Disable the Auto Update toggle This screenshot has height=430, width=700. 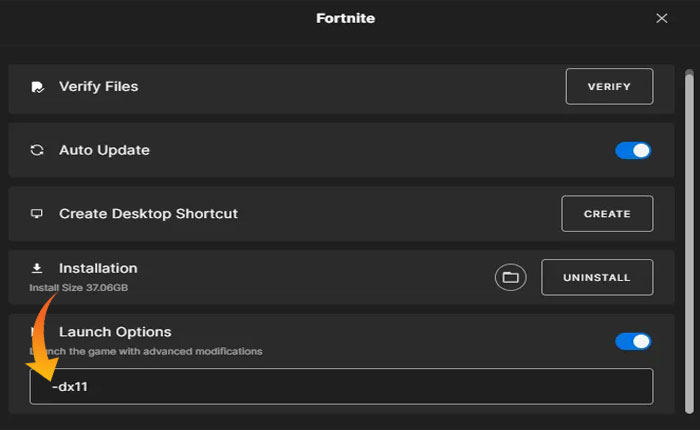coord(632,150)
